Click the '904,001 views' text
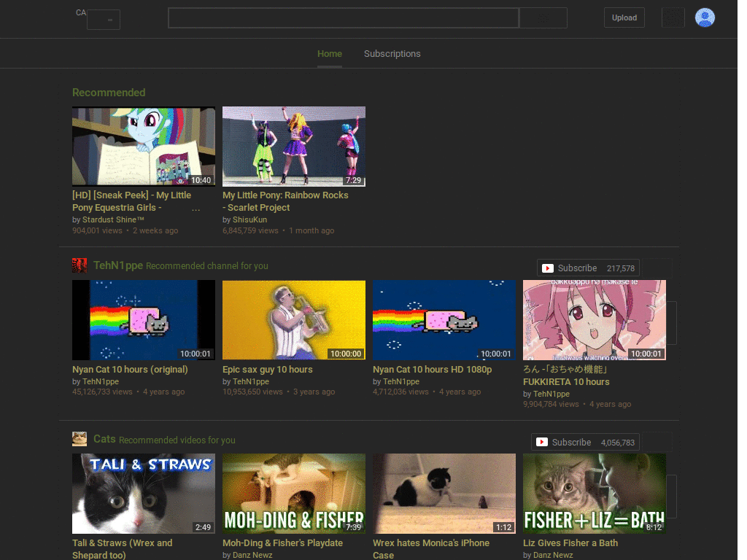This screenshot has height=560, width=747. pos(97,230)
